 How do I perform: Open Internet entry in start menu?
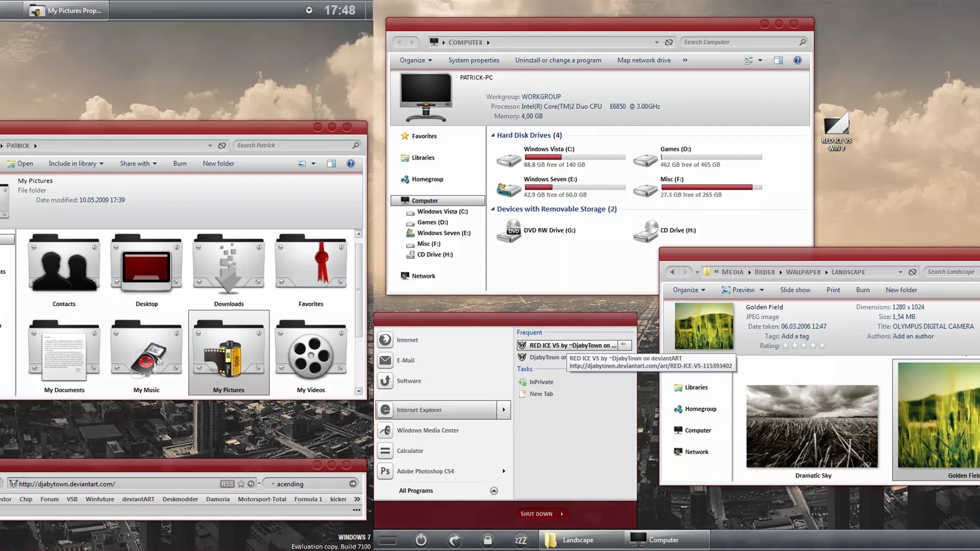click(x=407, y=340)
